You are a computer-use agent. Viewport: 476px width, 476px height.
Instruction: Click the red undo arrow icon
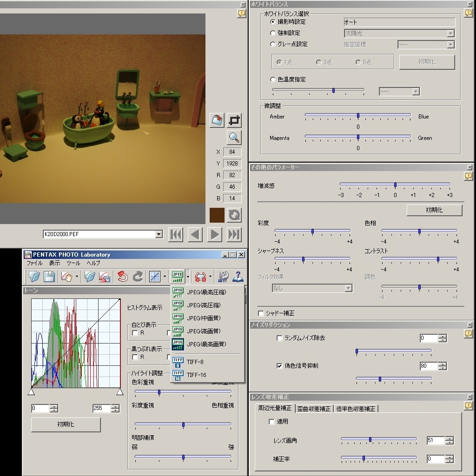(122, 277)
